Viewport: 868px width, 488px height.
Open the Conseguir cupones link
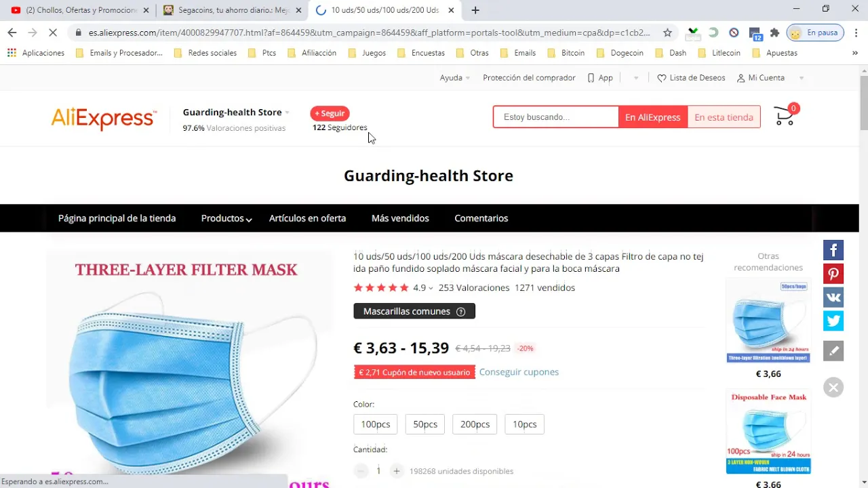(519, 372)
